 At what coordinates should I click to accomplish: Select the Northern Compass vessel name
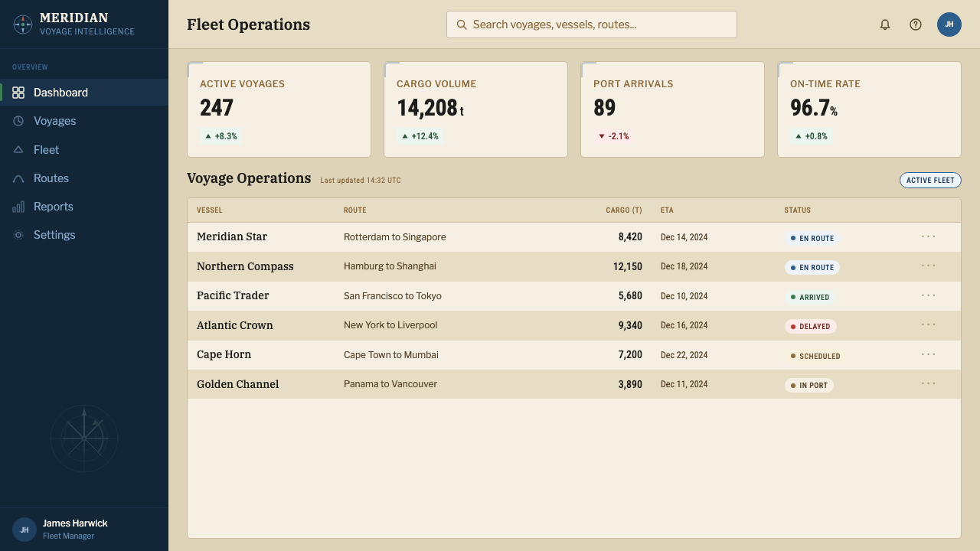pos(245,266)
